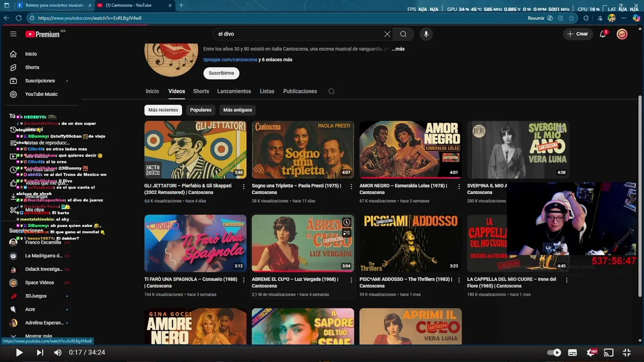
Task: Click the Suscribirme button
Action: coord(221,73)
